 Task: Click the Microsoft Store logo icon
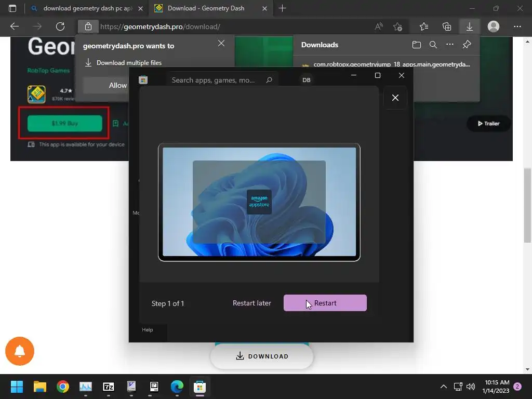[x=143, y=80]
